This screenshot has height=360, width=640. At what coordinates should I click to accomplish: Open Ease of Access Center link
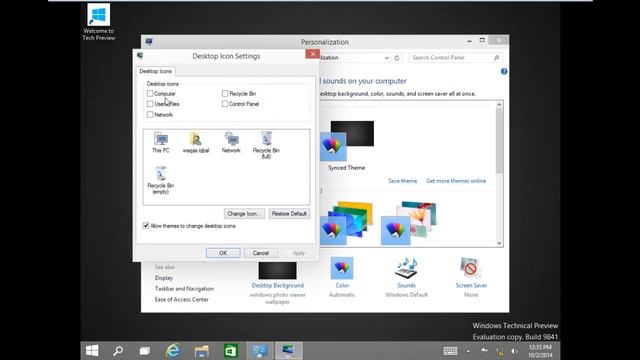(182, 300)
